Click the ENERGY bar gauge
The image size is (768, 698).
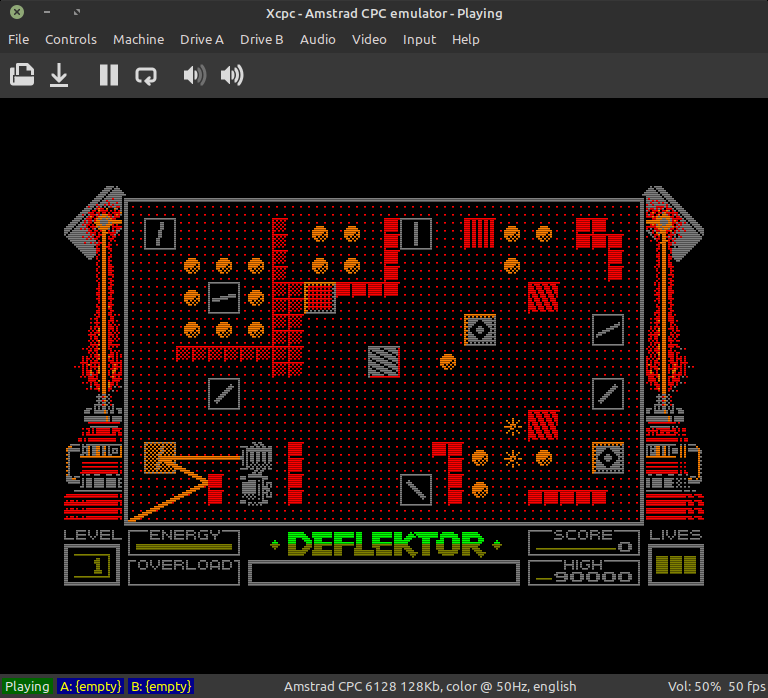point(184,542)
